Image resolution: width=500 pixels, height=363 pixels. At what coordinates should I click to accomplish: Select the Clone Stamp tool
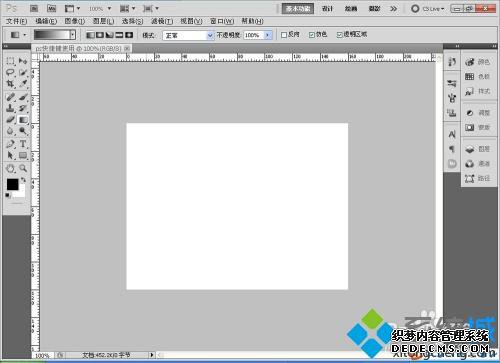click(x=10, y=108)
